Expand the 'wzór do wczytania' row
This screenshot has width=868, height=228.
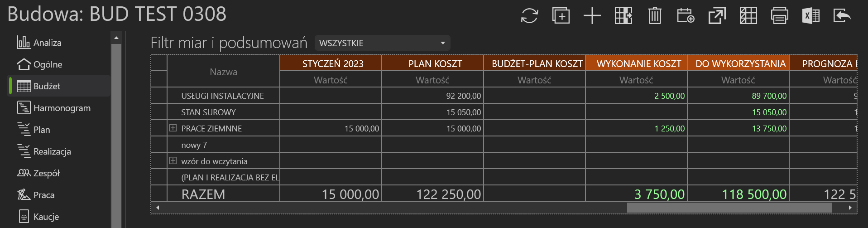(x=173, y=161)
